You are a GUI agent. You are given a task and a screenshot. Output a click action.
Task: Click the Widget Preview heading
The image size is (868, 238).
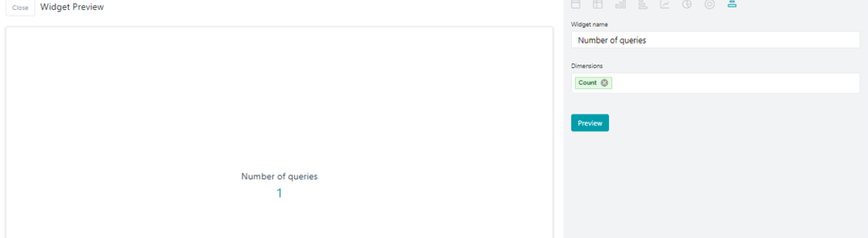[x=72, y=7]
